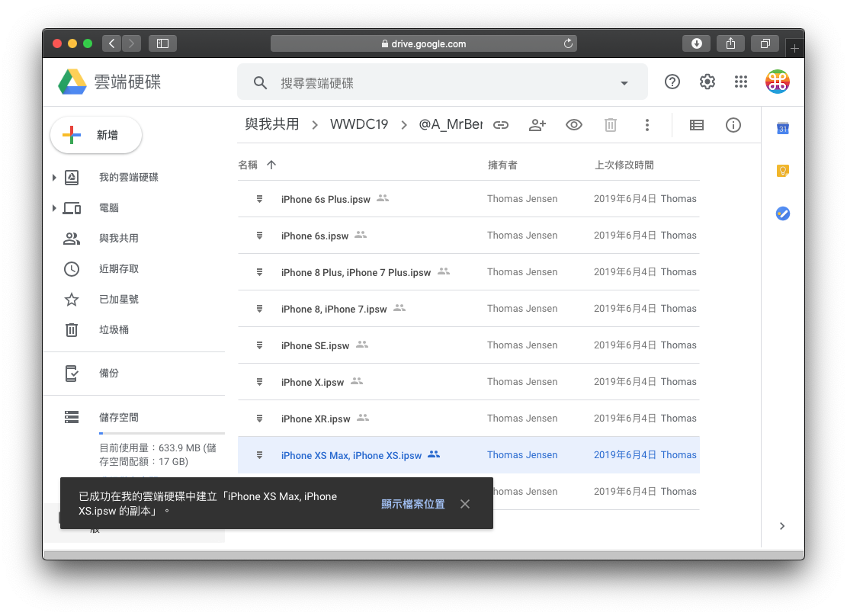Toggle sort direction arrow next to 名稱
Screen dimensions: 847x616
(271, 165)
